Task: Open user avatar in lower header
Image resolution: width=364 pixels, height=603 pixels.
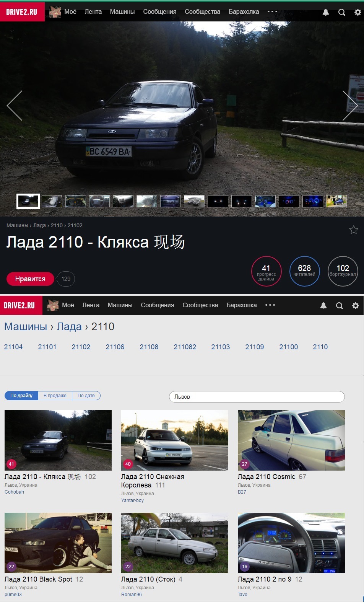Action: pos(53,305)
